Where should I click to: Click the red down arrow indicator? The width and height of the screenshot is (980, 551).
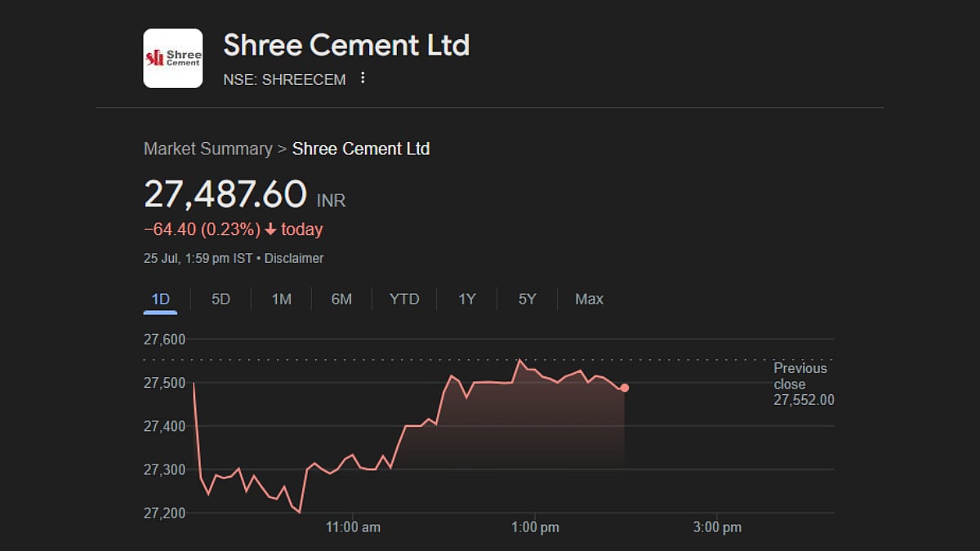click(270, 229)
